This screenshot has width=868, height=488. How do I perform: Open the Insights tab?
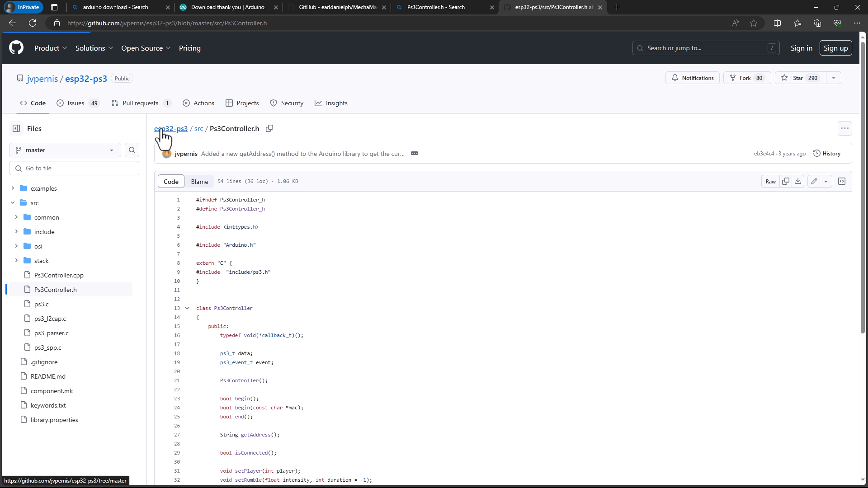tap(331, 103)
